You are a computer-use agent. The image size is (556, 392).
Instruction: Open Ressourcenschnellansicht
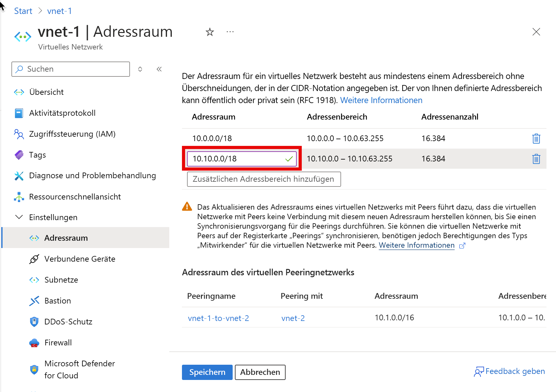(75, 197)
